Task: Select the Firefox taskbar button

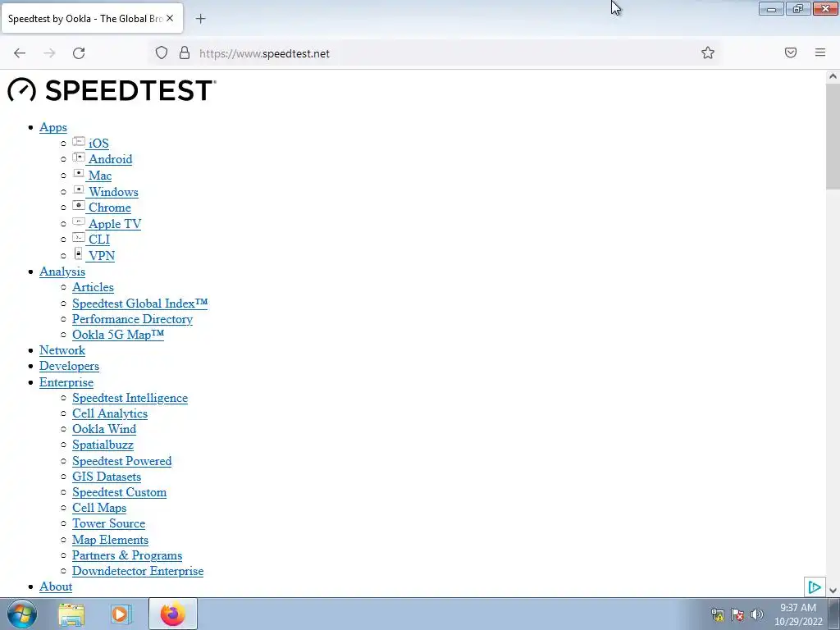Action: click(172, 614)
